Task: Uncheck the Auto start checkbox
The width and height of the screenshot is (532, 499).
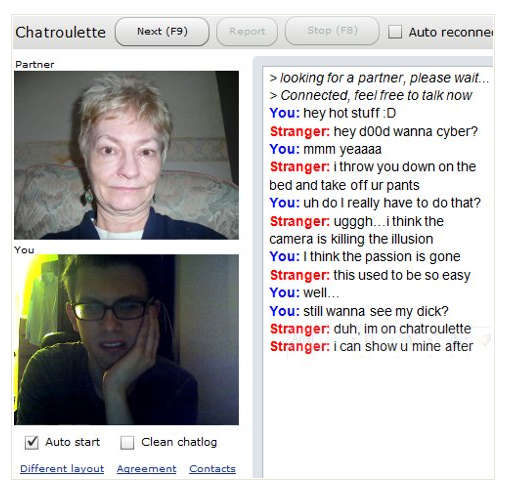Action: [32, 442]
